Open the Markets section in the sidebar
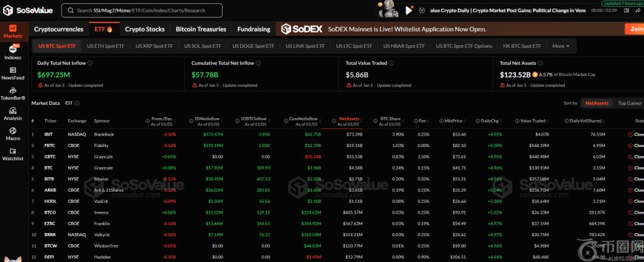Image resolution: width=644 pixels, height=262 pixels. tap(13, 31)
